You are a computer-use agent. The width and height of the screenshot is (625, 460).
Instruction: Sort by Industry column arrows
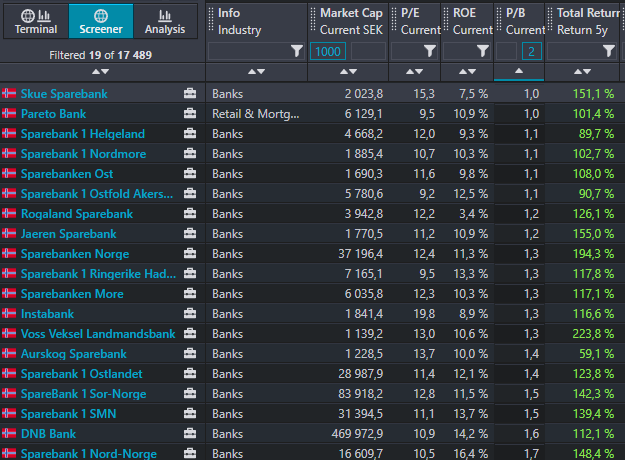(x=256, y=72)
